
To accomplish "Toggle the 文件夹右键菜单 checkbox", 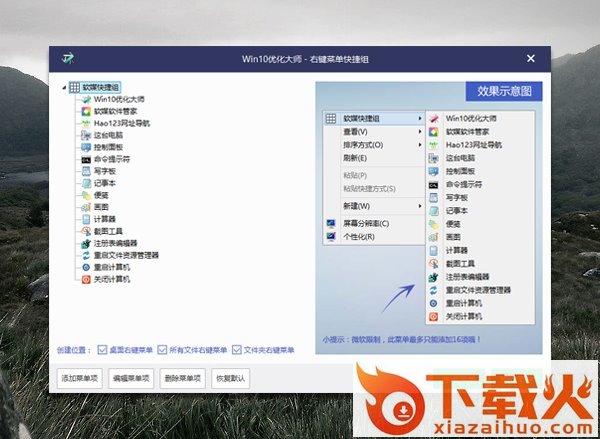I will (237, 350).
